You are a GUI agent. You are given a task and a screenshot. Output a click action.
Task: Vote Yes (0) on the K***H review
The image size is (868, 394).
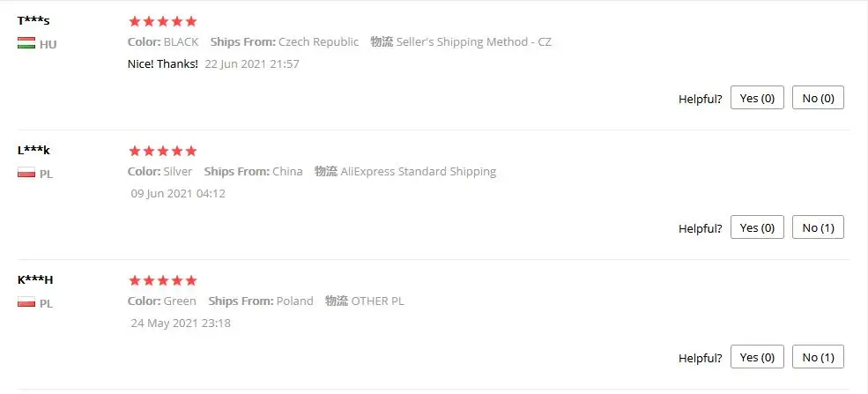pos(757,357)
